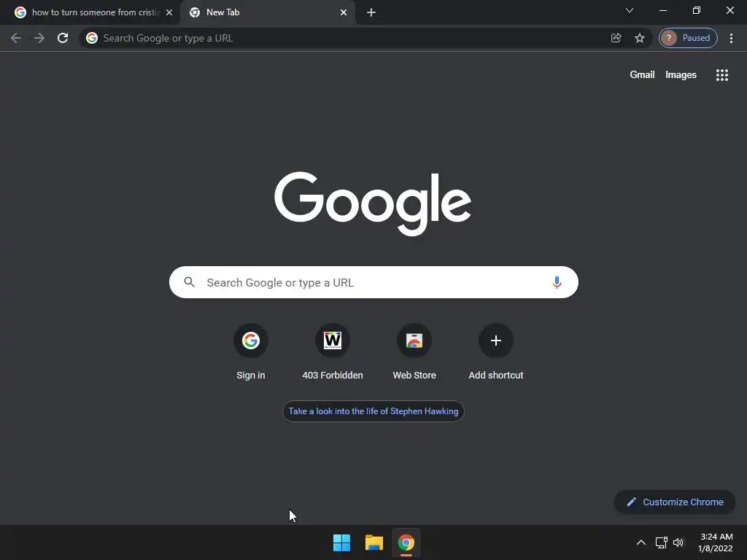Start voice search with the microphone icon
The image size is (747, 560).
tap(557, 282)
